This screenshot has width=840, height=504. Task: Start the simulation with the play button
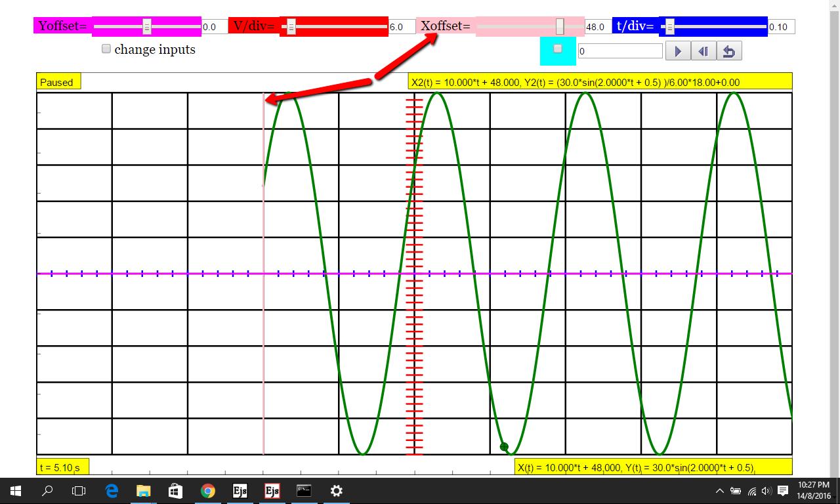pos(678,51)
